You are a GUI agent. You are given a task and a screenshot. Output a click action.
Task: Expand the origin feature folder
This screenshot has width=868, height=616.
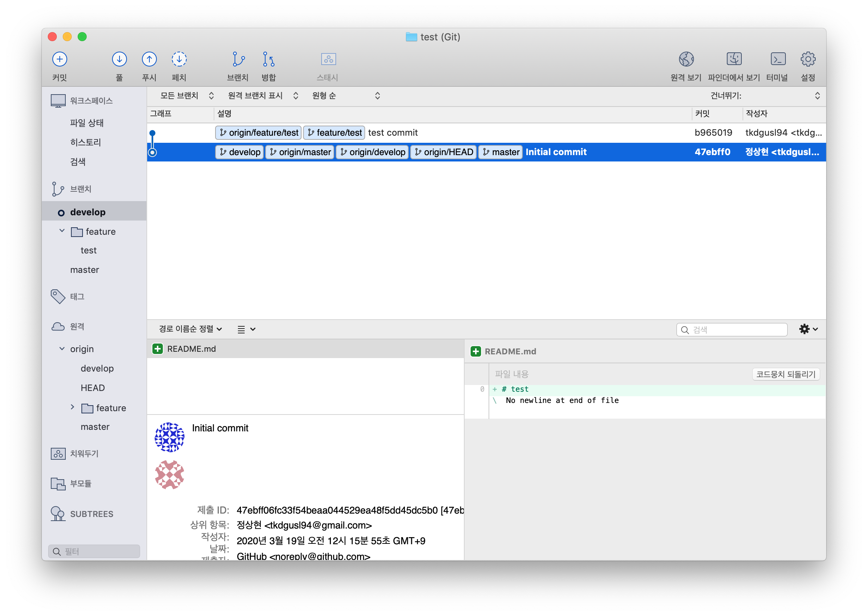coord(72,407)
